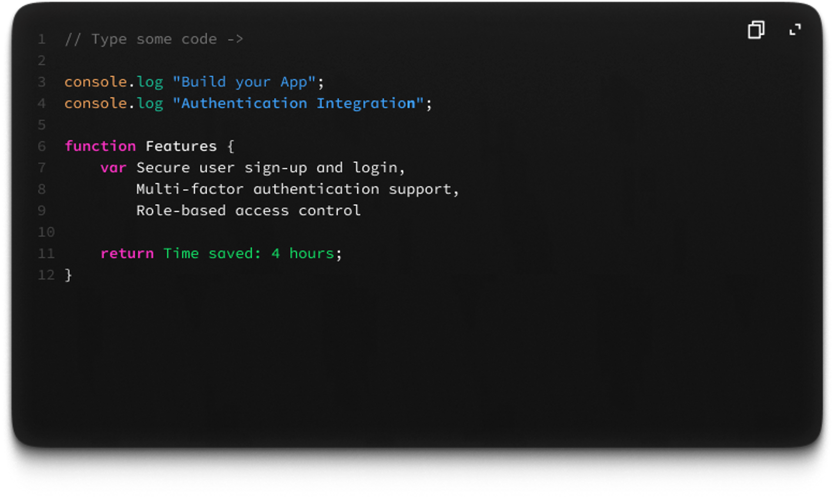Viewport: 835px width, 504px height.
Task: Click line number 10 in gutter
Action: [x=46, y=232]
